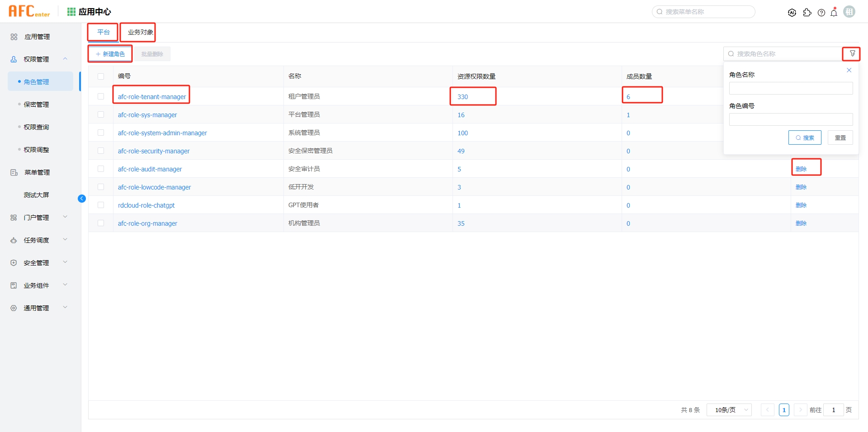Click inside the 角色名称 input field
868x432 pixels.
click(790, 88)
